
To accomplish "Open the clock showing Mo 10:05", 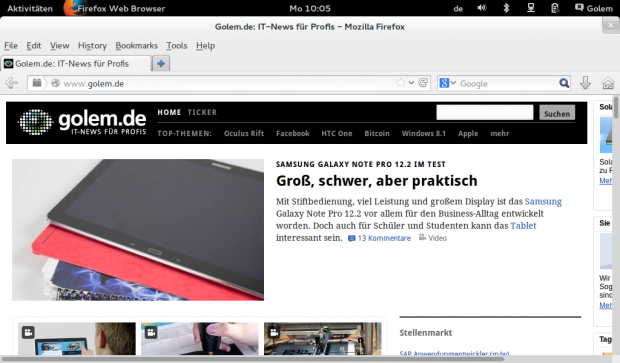I will coord(310,8).
